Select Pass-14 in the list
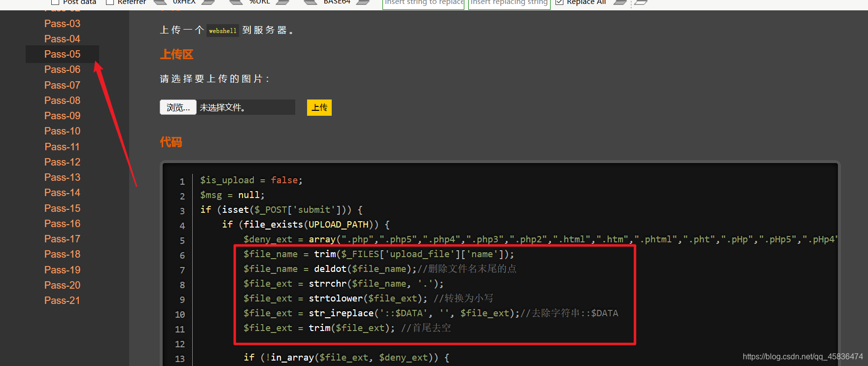The image size is (868, 366). click(x=62, y=193)
